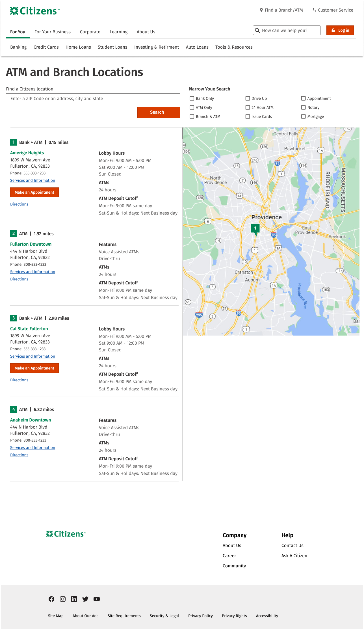This screenshot has height=629, width=364.
Task: Click the Facebook icon in footer
Action: click(x=51, y=599)
